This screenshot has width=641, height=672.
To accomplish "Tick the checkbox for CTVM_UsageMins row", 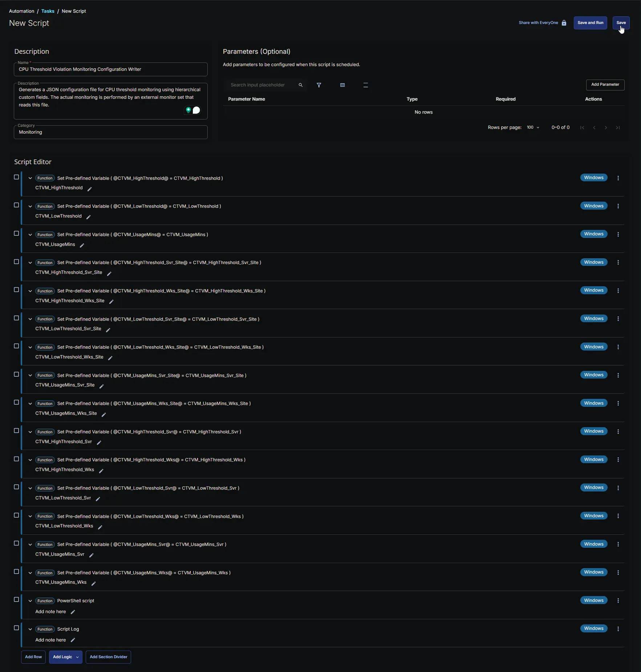I will pyautogui.click(x=16, y=234).
